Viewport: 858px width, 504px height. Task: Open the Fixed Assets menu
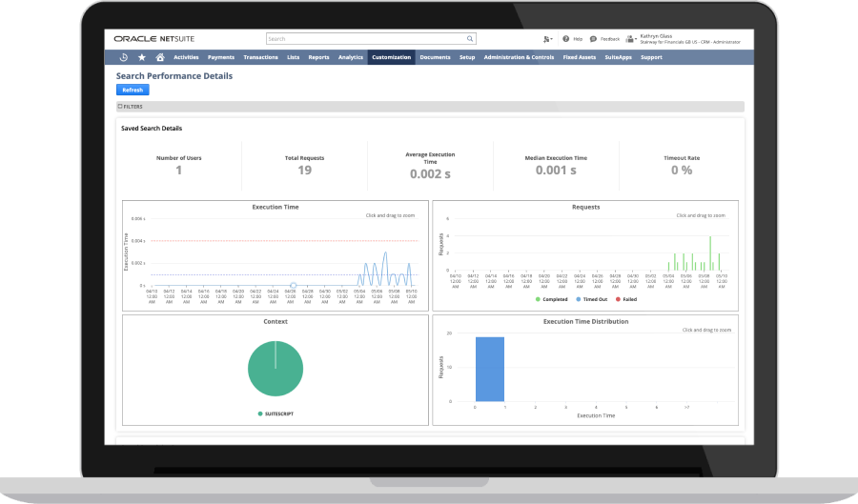pyautogui.click(x=580, y=57)
